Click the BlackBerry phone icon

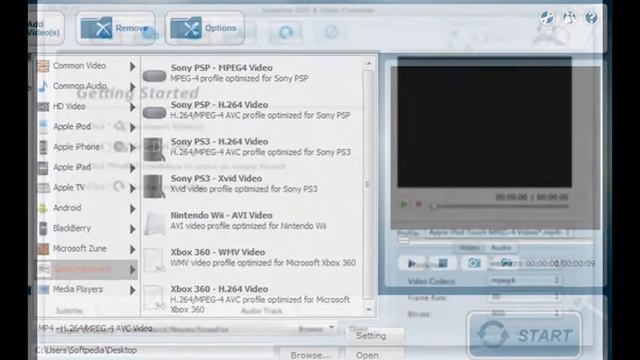click(43, 229)
